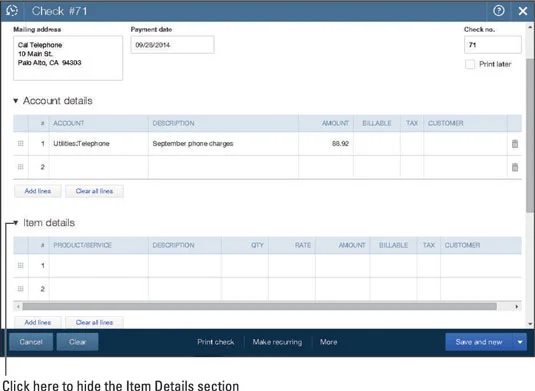Click the horizontal scrollbar in Item details
The width and height of the screenshot is (535, 391).
260,306
